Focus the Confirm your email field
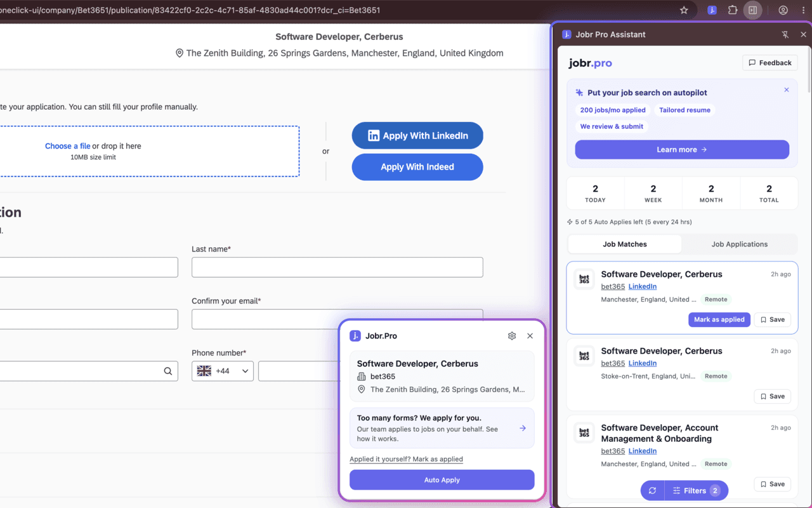Viewport: 812px width, 508px height. point(337,319)
